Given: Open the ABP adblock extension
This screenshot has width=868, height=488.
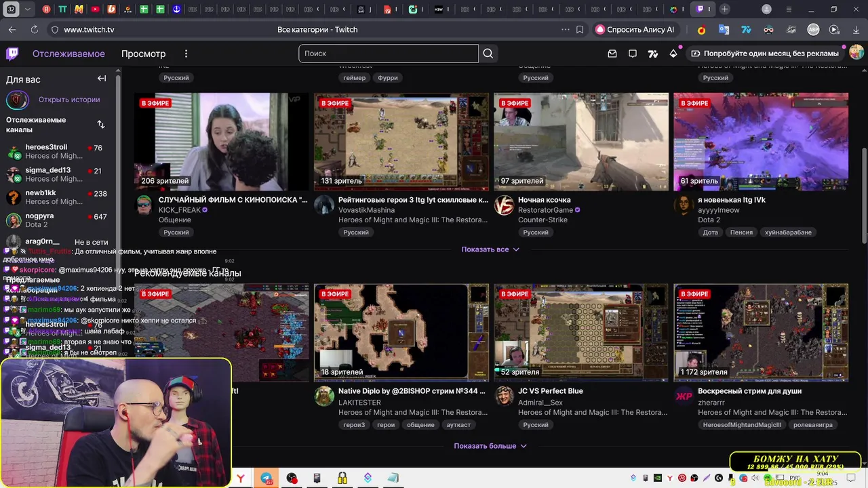Looking at the screenshot, I should [813, 30].
